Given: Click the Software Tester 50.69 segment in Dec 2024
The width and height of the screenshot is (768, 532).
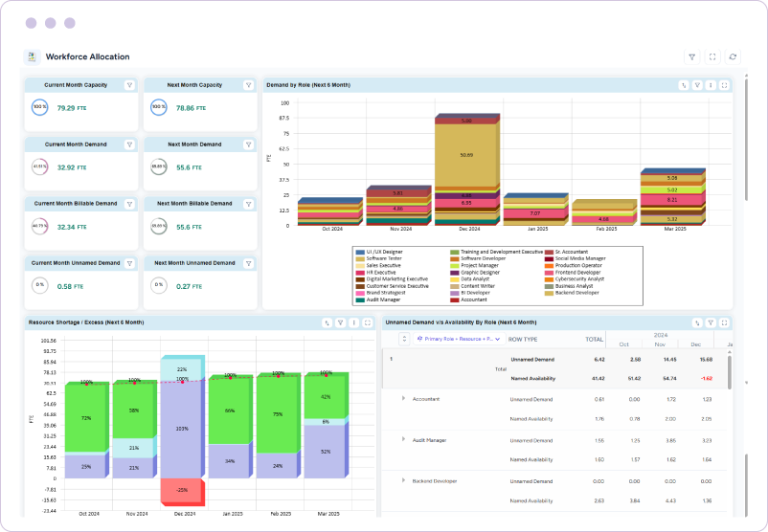Looking at the screenshot, I should [x=466, y=155].
